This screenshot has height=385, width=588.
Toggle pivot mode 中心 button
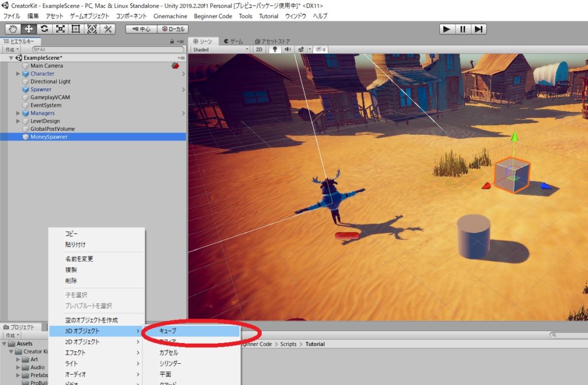click(141, 29)
